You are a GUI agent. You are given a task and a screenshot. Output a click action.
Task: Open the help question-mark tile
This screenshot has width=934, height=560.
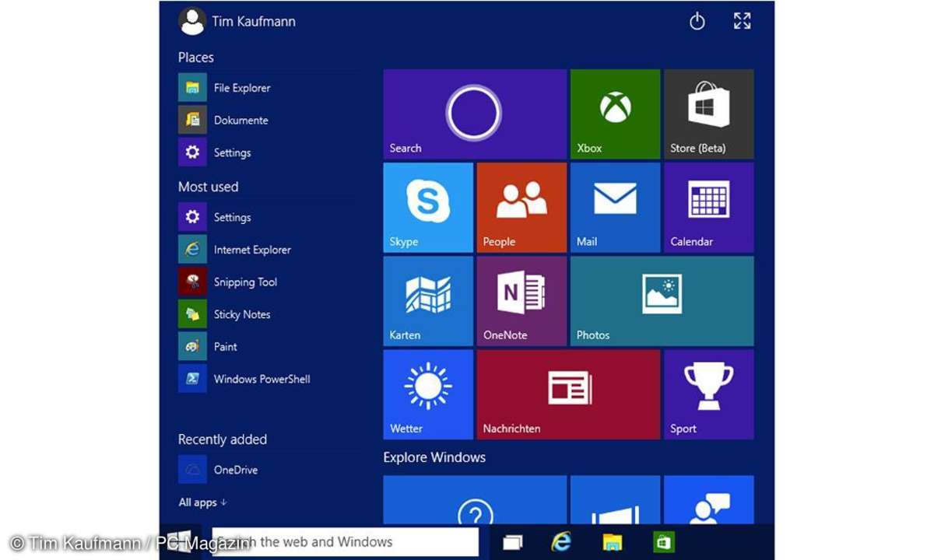(475, 499)
